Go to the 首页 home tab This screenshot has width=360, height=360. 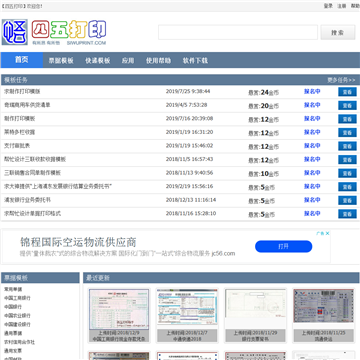click(x=22, y=60)
